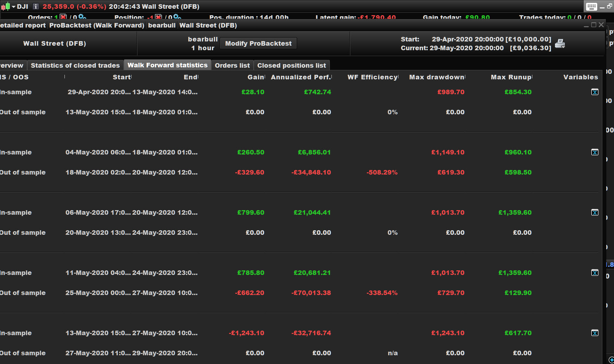
Task: Open the Orders list tab
Action: point(232,65)
